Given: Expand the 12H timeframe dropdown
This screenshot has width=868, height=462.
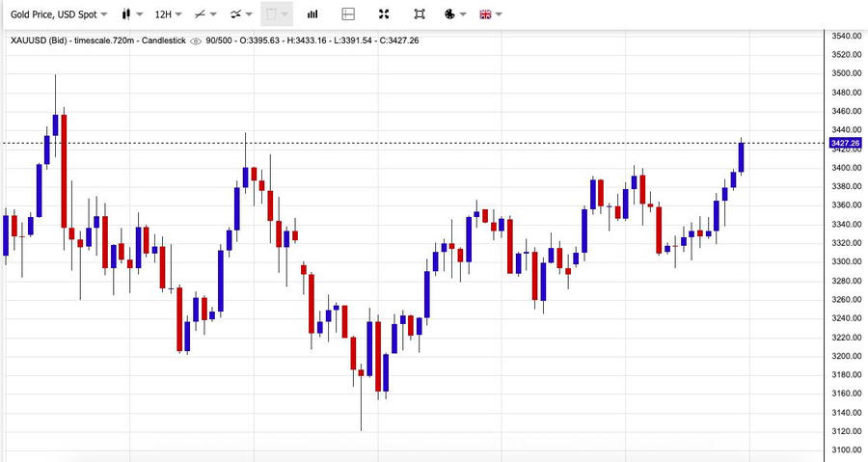Looking at the screenshot, I should click(169, 14).
